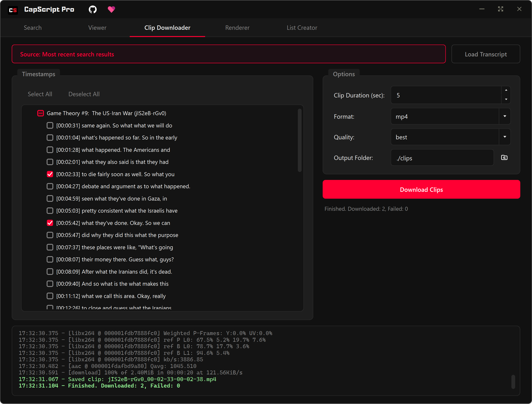This screenshot has width=532, height=404.
Task: Click Load Transcript
Action: pyautogui.click(x=486, y=54)
